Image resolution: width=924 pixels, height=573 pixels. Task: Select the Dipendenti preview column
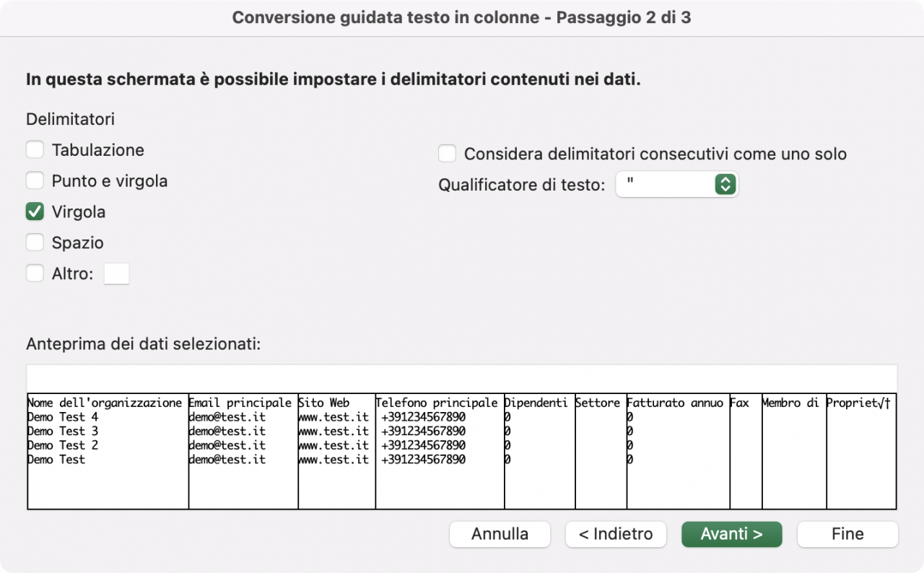[x=540, y=452]
